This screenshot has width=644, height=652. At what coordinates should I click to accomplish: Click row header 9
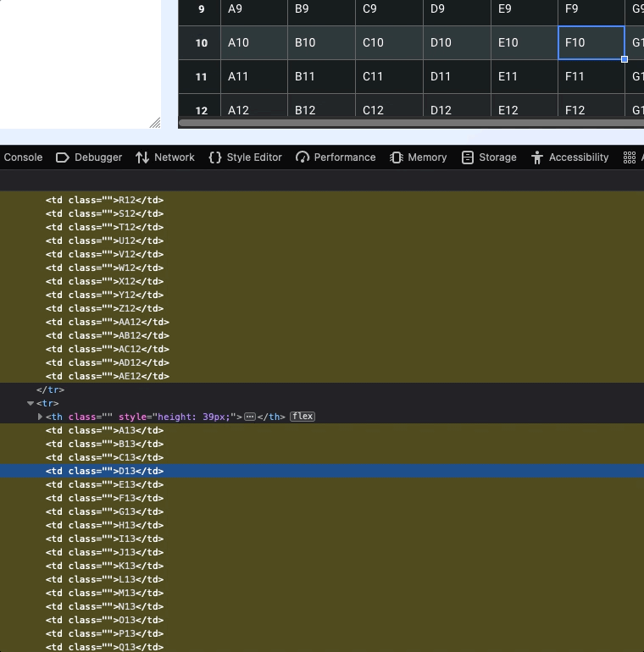200,13
